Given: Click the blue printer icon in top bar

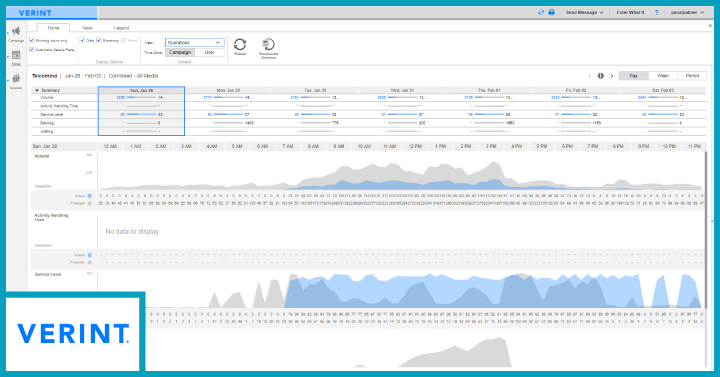Looking at the screenshot, I should 551,12.
